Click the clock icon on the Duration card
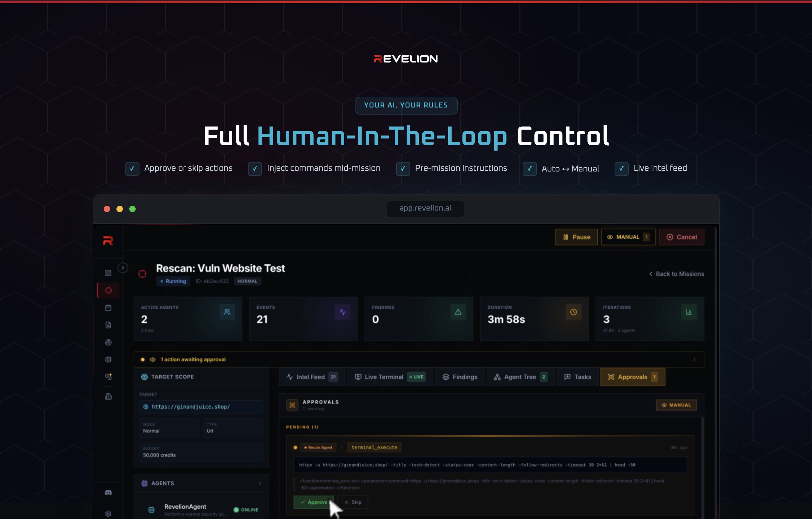Screen dimensions: 812x519 [573, 312]
